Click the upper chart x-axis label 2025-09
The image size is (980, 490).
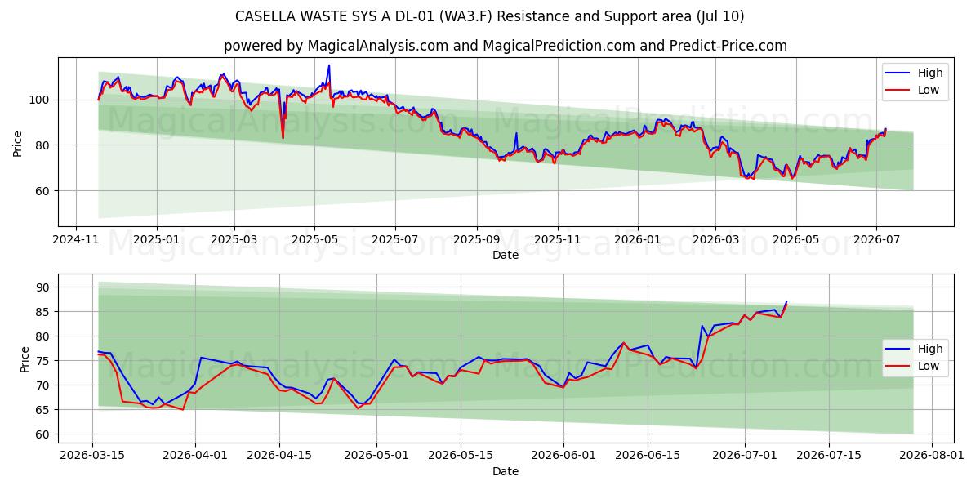click(477, 240)
